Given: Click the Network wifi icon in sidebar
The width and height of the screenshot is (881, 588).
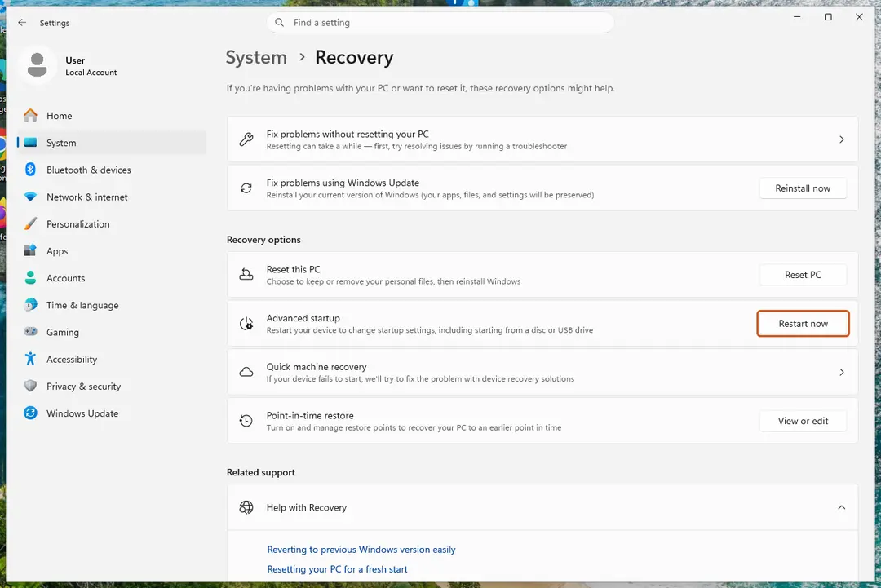Looking at the screenshot, I should tap(30, 197).
